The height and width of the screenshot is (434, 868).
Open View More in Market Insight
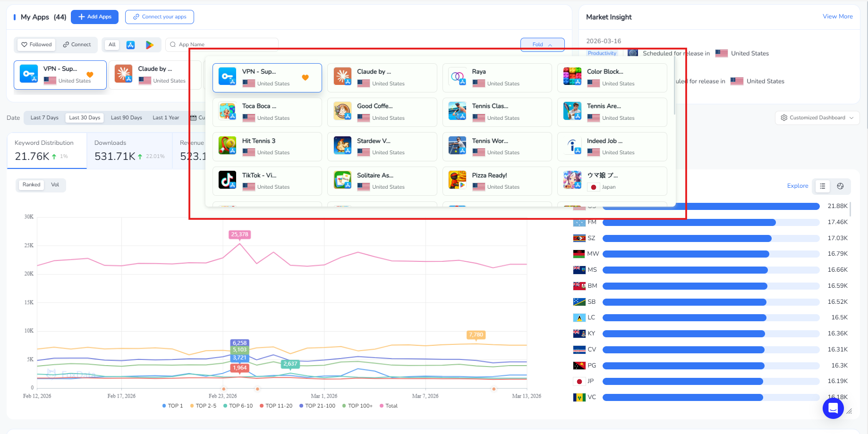point(837,17)
